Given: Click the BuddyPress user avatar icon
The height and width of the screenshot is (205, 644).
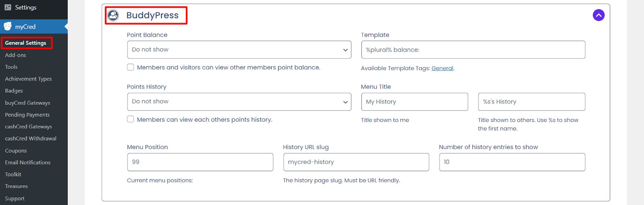Looking at the screenshot, I should pyautogui.click(x=114, y=15).
